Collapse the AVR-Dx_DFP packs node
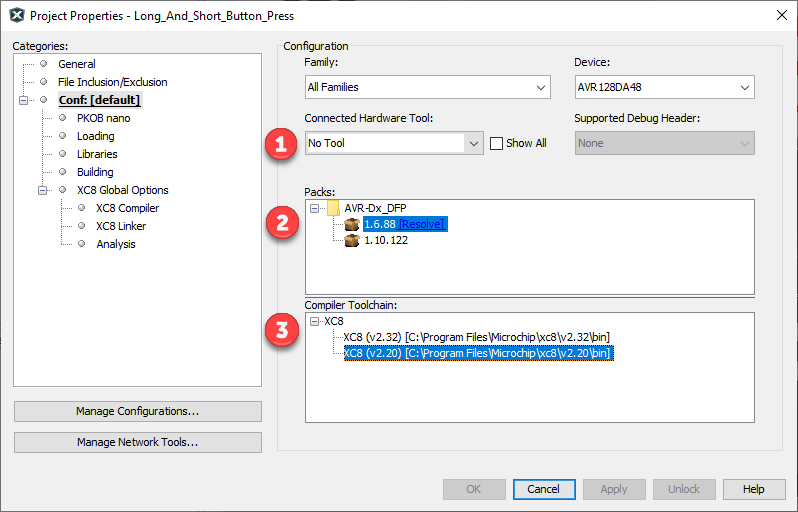Screen dimensions: 798x512 (315, 208)
